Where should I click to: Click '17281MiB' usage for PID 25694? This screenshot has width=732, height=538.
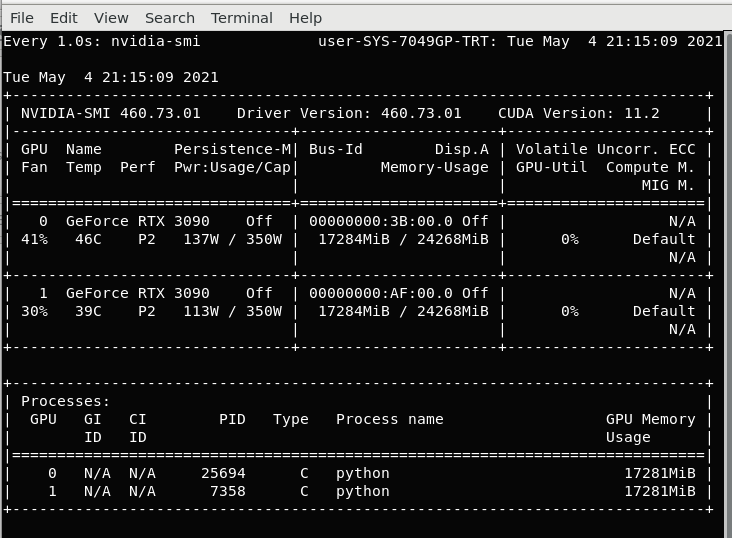(660, 474)
